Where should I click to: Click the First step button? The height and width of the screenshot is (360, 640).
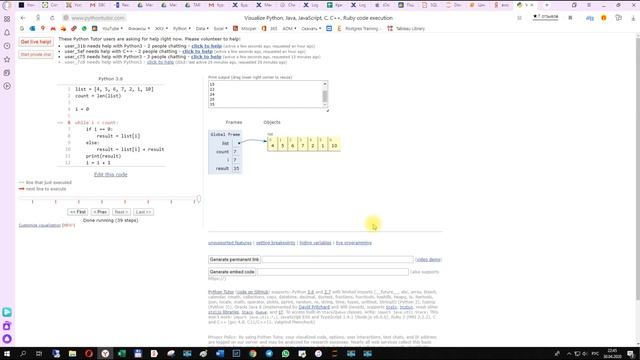[x=78, y=212]
